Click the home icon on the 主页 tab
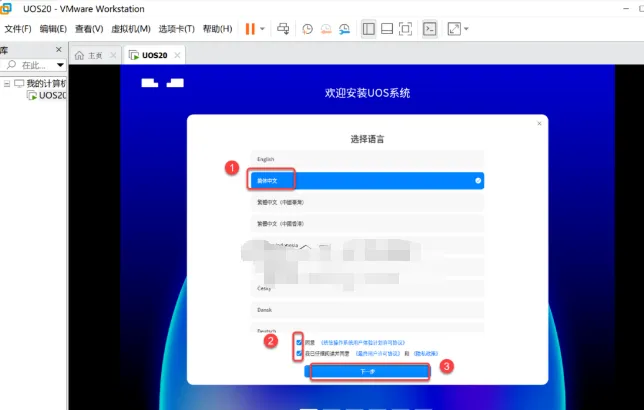 point(79,55)
